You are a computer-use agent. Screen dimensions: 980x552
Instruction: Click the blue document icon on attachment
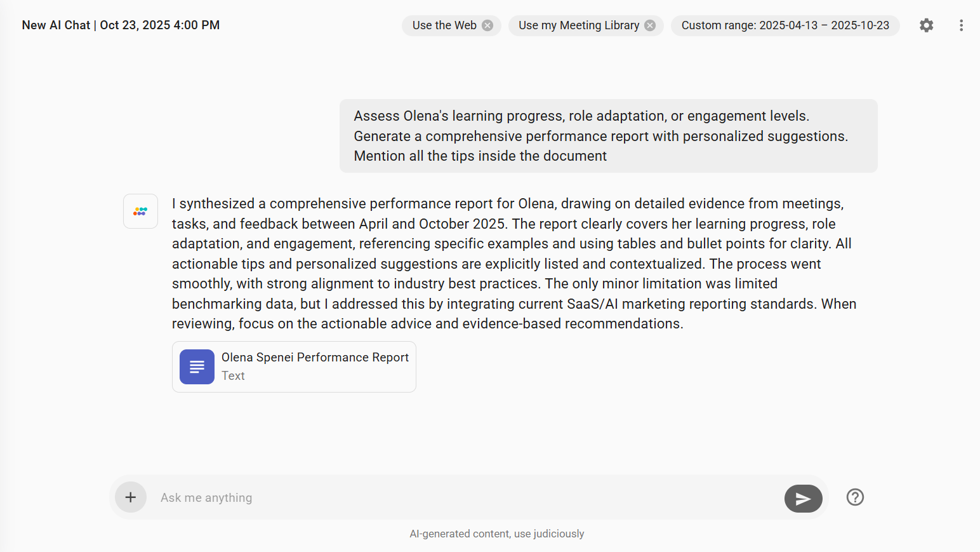197,367
